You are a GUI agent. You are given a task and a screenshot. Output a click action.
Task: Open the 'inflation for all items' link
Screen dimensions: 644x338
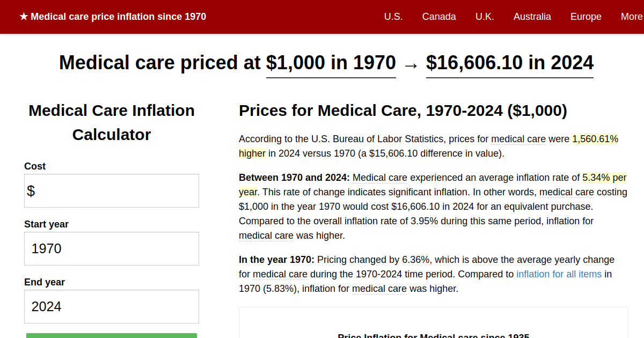(559, 274)
